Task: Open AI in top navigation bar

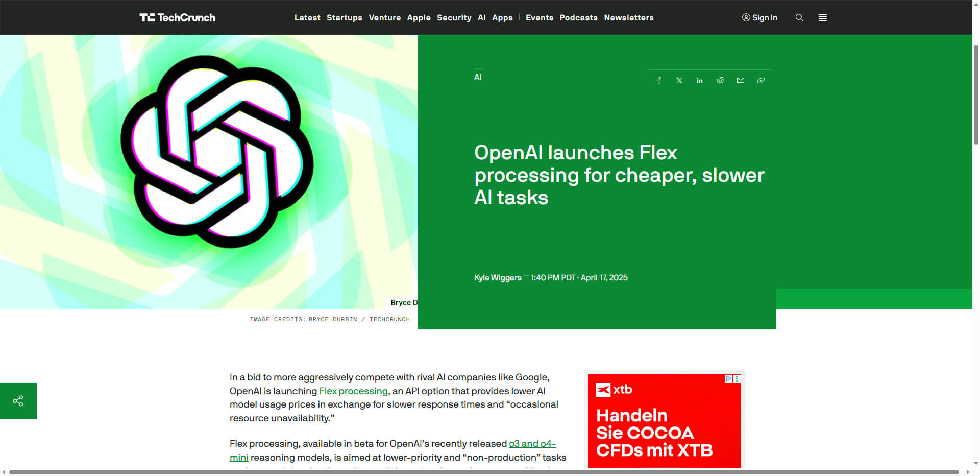Action: [482, 17]
